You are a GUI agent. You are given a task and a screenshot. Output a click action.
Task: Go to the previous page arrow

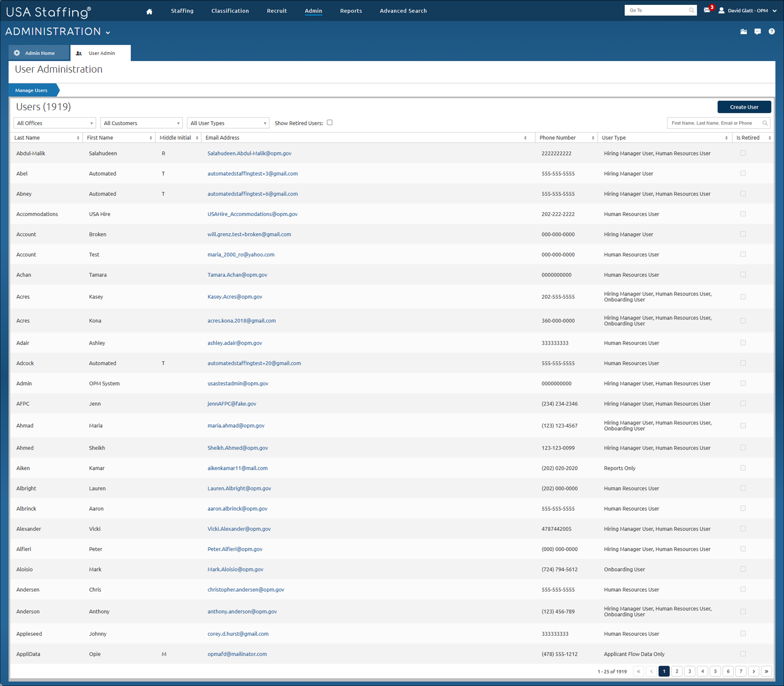point(651,671)
